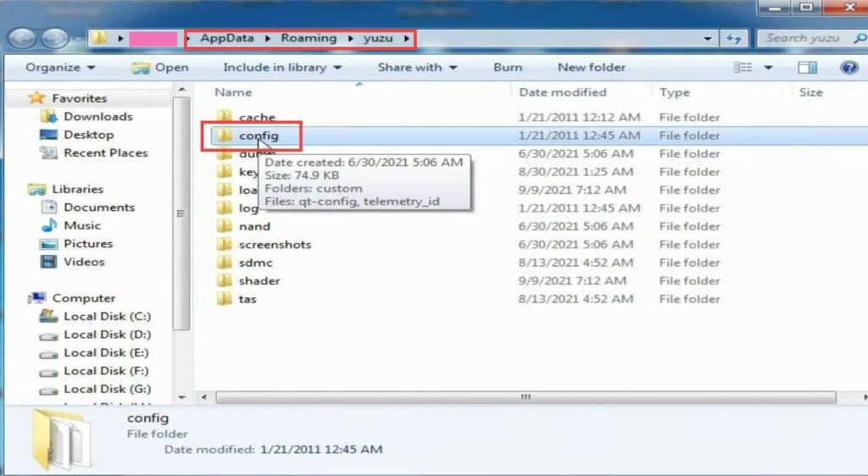Click the horizontal scrollbar left arrow
Viewport: 868px width, 476px height.
[x=204, y=397]
